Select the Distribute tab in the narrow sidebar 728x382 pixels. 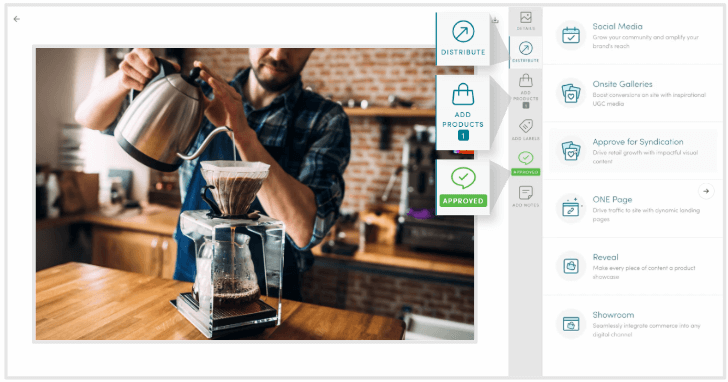[x=526, y=52]
